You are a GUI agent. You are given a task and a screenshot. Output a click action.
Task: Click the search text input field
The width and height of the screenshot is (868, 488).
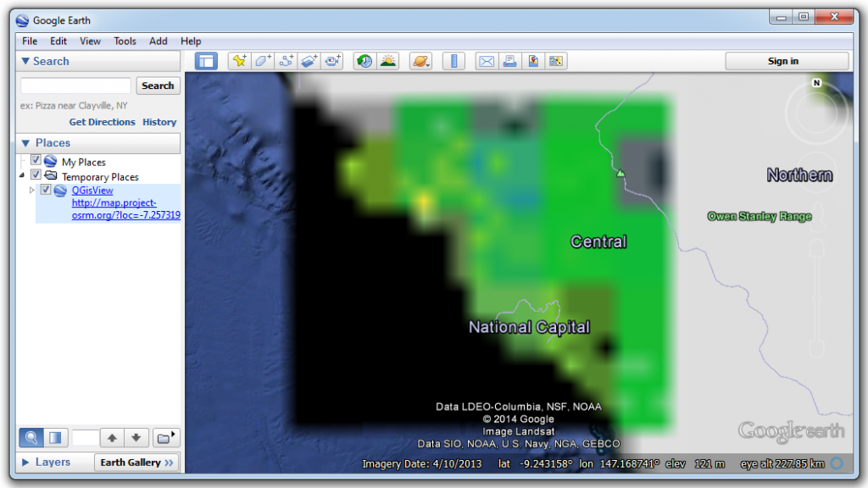coord(75,86)
